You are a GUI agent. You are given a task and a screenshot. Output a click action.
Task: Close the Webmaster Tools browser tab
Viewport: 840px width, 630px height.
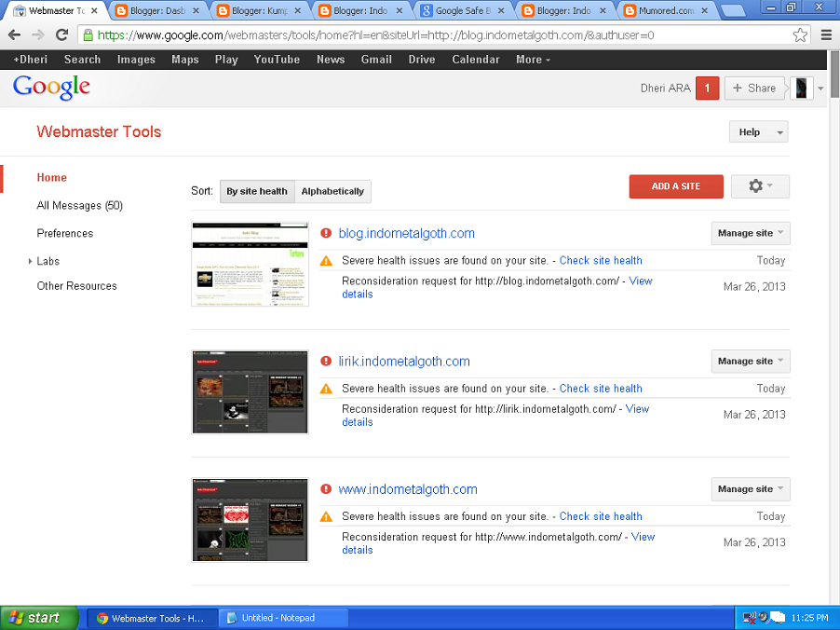point(94,10)
